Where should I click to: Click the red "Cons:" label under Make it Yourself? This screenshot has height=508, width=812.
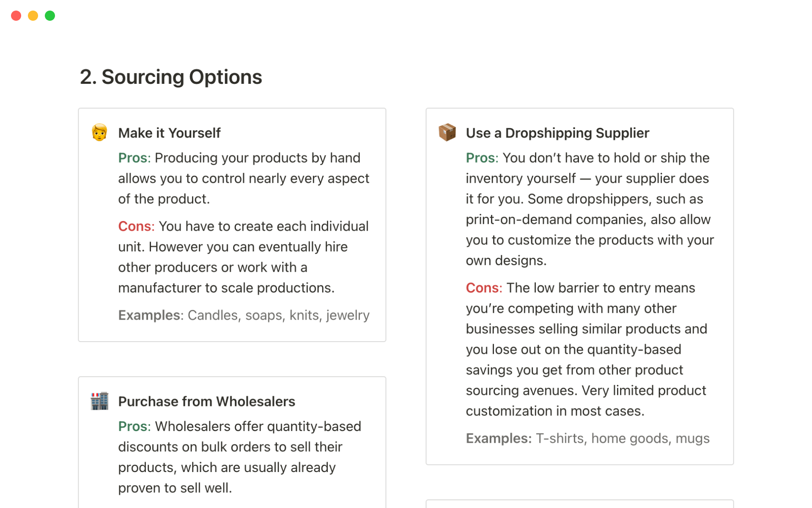[136, 226]
